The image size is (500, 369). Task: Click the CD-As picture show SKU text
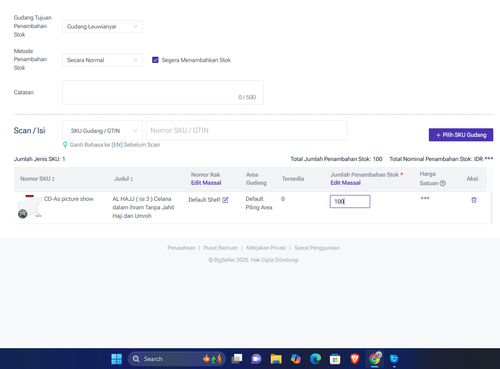click(x=69, y=199)
